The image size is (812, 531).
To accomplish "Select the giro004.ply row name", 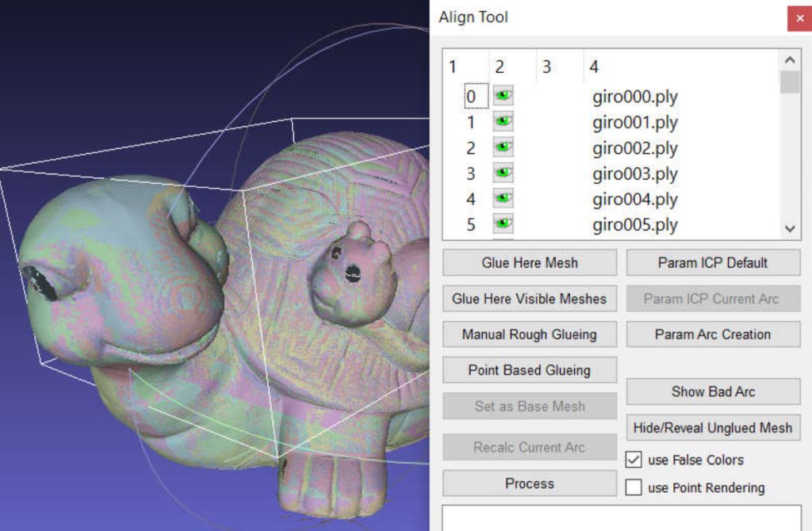I will (x=634, y=199).
